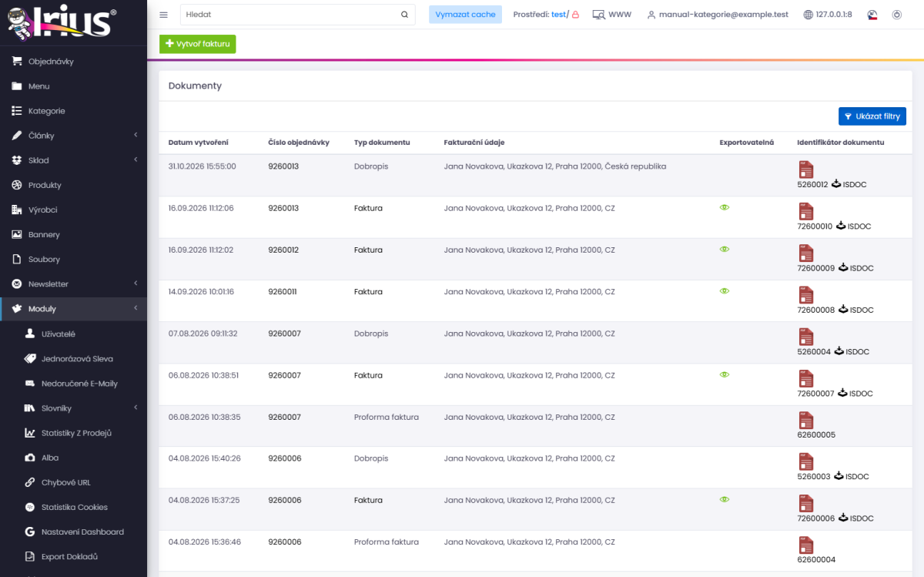The height and width of the screenshot is (577, 924).
Task: Expand the Newsletter submenu chevron
Action: 136,283
